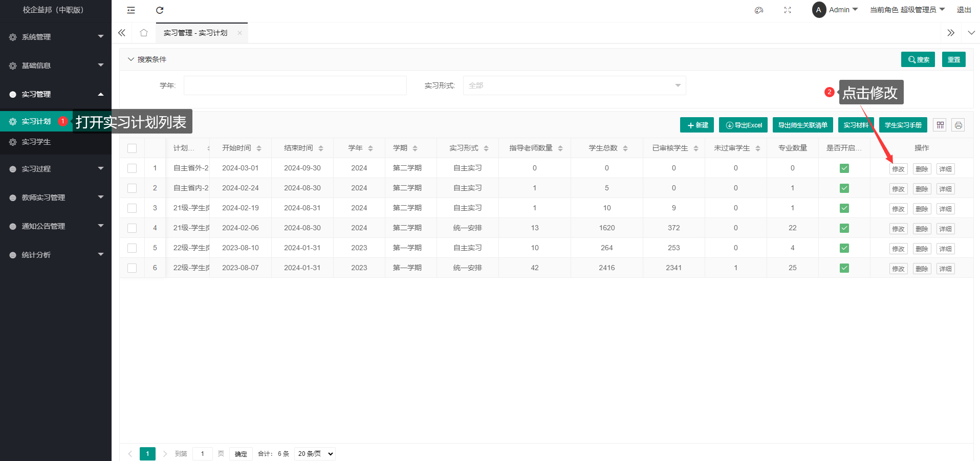Toggle the enabled checkbox for row 4
This screenshot has height=461, width=980.
point(844,228)
